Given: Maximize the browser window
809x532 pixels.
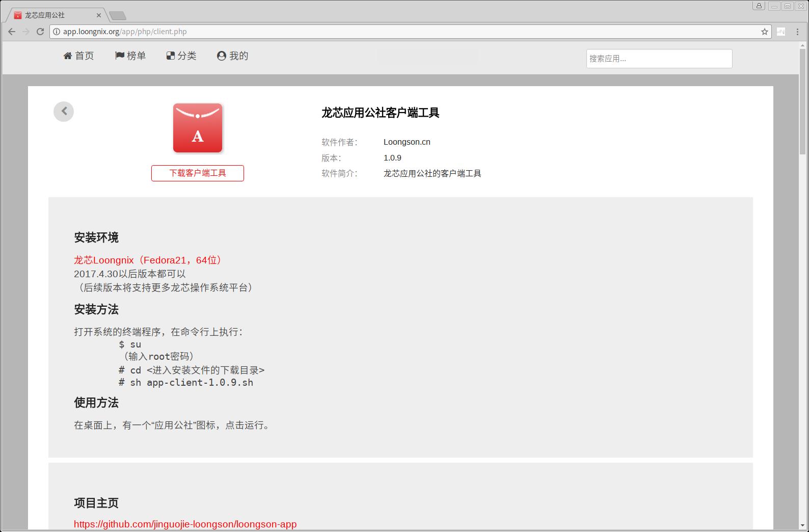Looking at the screenshot, I should pos(788,6).
